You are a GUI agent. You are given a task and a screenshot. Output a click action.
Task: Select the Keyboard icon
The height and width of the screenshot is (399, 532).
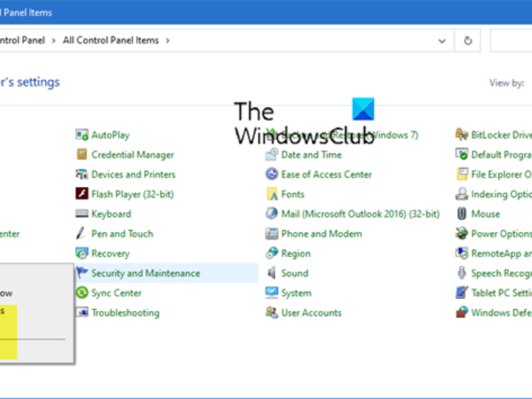pos(82,214)
